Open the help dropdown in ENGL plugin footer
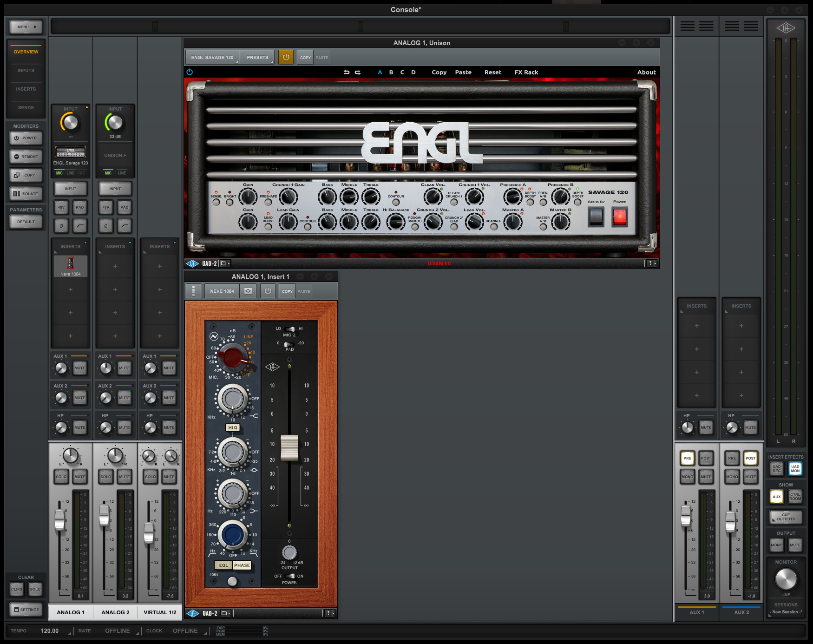Screen dimensions: 813x644 pyautogui.click(x=652, y=263)
